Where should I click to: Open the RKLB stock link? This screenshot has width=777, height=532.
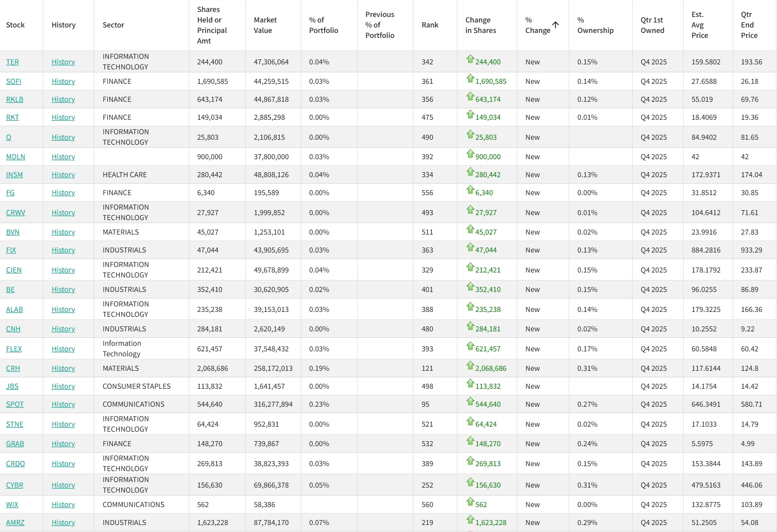[14, 99]
